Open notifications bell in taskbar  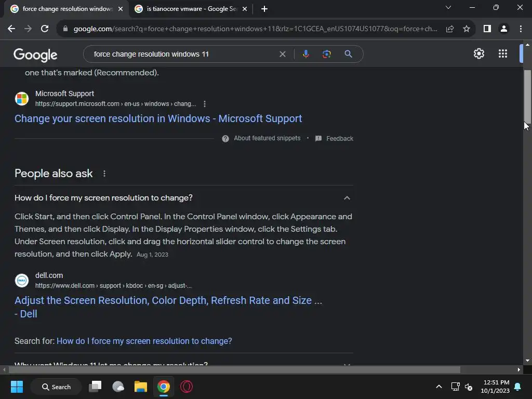pyautogui.click(x=518, y=387)
